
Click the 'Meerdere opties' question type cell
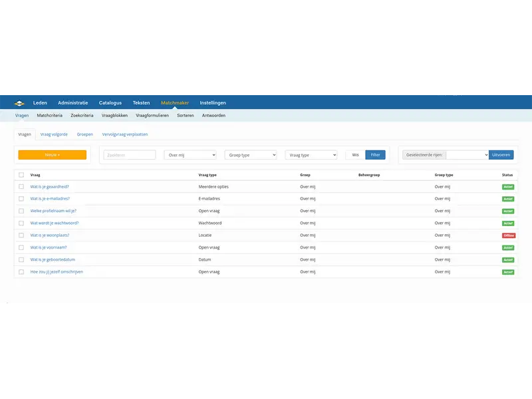pos(213,187)
